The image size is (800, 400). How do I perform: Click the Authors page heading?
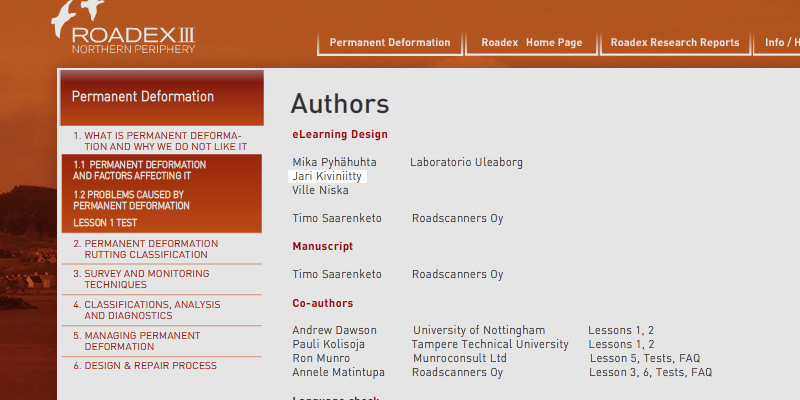(340, 104)
